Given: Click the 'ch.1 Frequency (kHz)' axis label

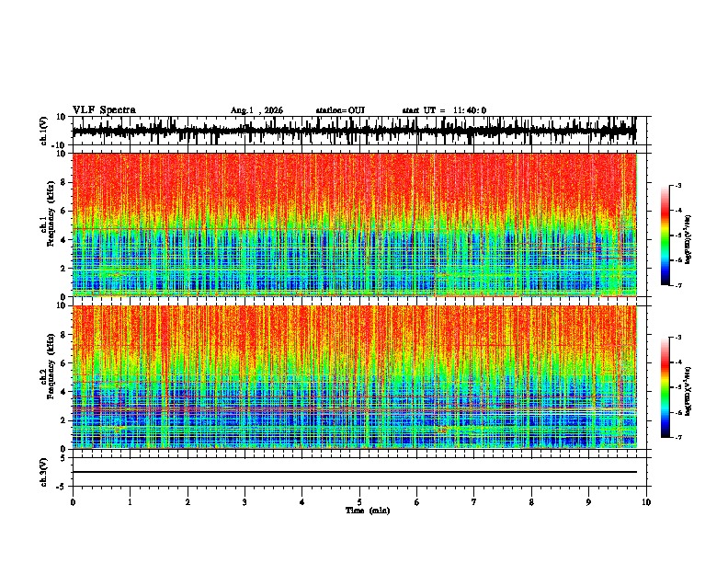Looking at the screenshot, I should point(47,214).
